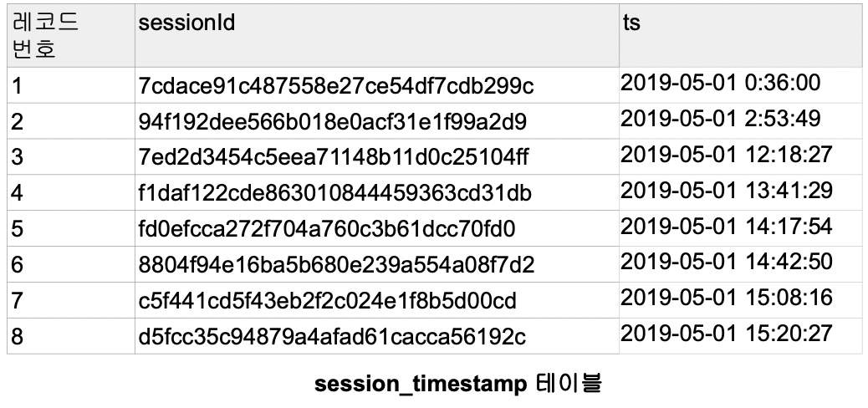This screenshot has height=408, width=868.
Task: Click timestamp 2019-05-01 14:17:54
Action: pyautogui.click(x=727, y=226)
